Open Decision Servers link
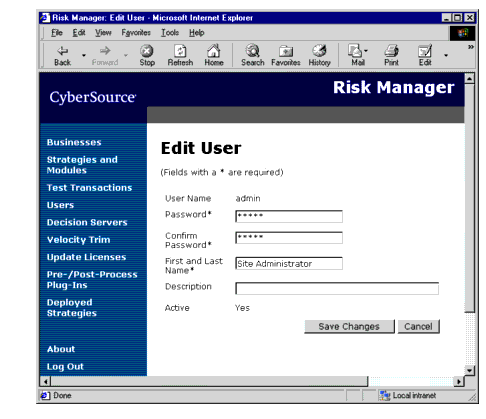Image resolution: width=486 pixels, height=419 pixels. pyautogui.click(x=87, y=222)
